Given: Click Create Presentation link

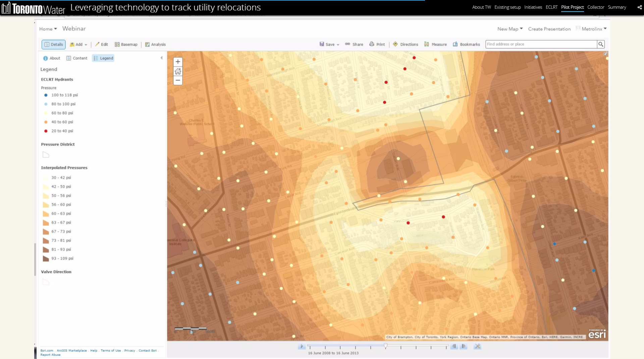Looking at the screenshot, I should (549, 29).
